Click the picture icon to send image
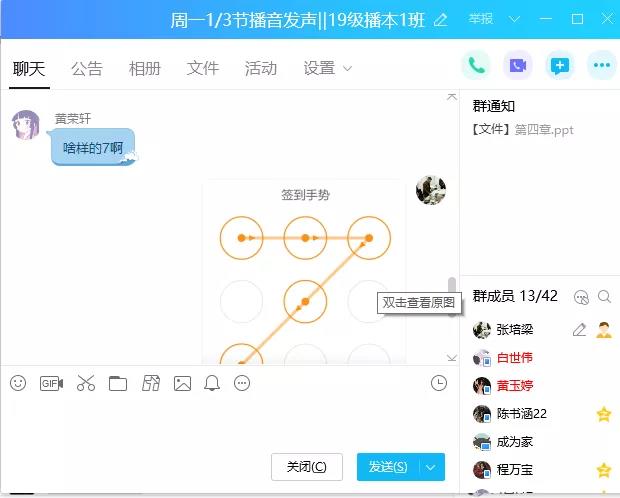This screenshot has width=620, height=498. [182, 383]
